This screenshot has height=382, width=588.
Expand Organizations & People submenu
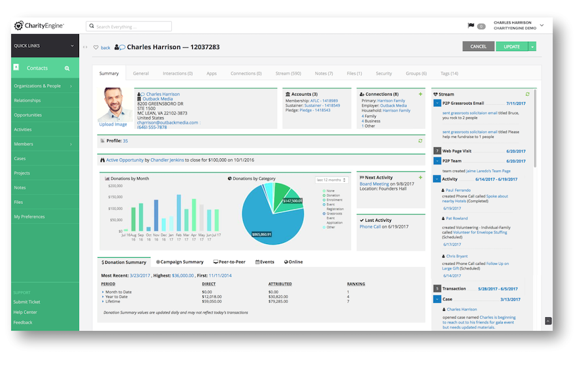(71, 86)
